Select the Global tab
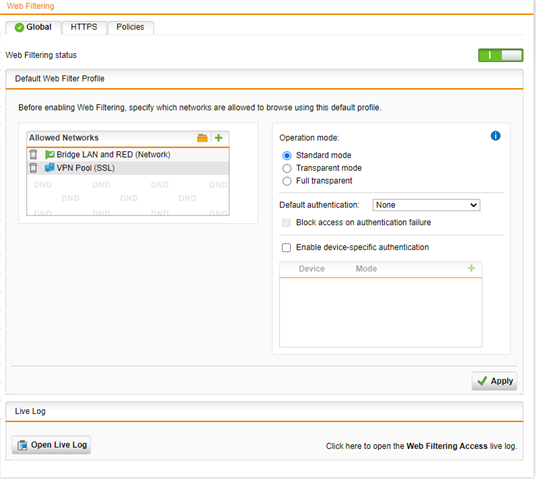Screen dimensions: 536x479 coord(33,27)
